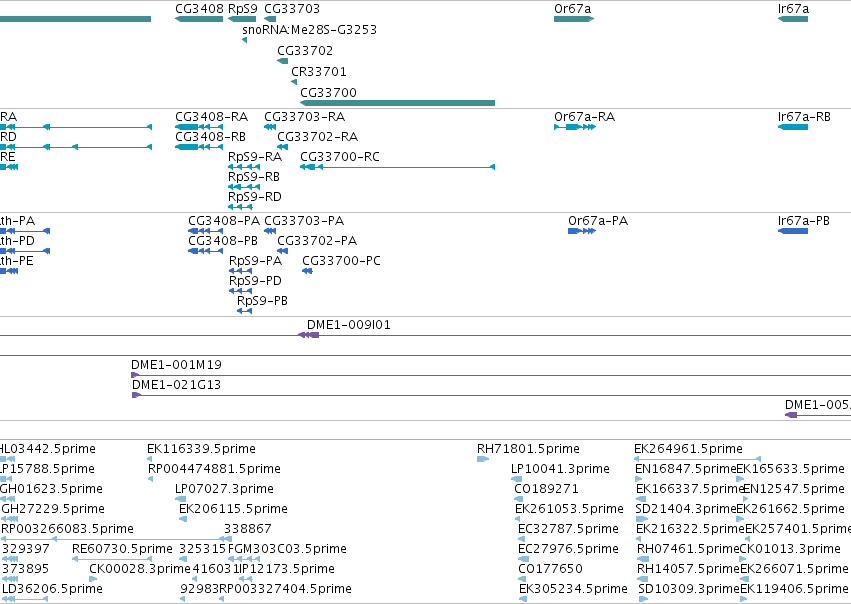Select the CG33702-RA transcript label
This screenshot has width=851, height=604.
coord(317,136)
